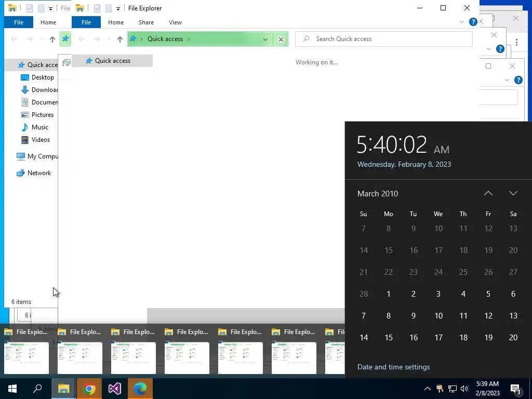
Task: Click the Up arrow beside the green address bar
Action: click(x=120, y=39)
